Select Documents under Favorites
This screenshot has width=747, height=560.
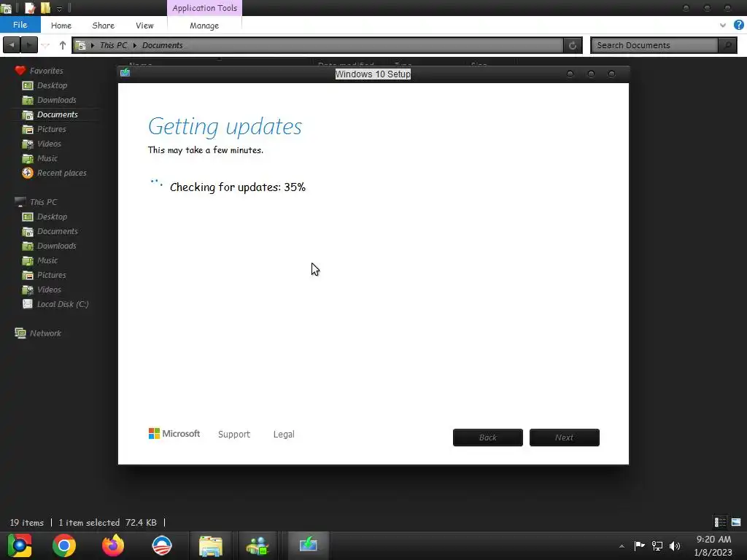pos(57,114)
